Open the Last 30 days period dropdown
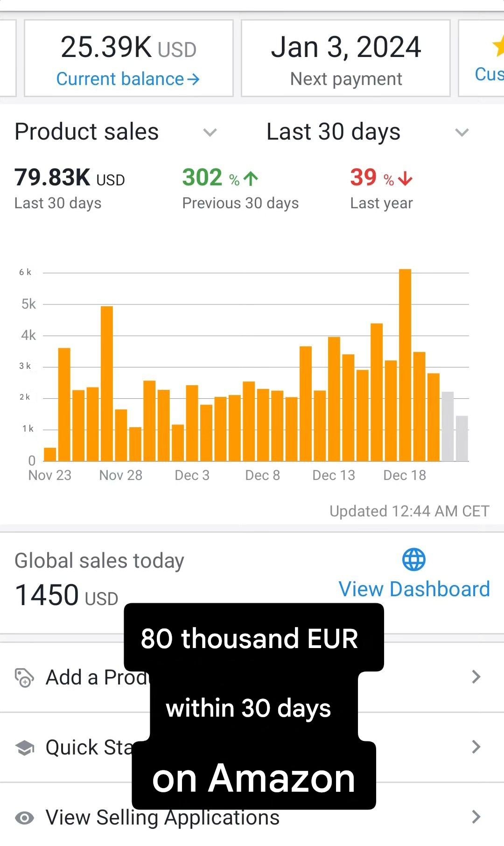504x846 pixels. tap(462, 133)
